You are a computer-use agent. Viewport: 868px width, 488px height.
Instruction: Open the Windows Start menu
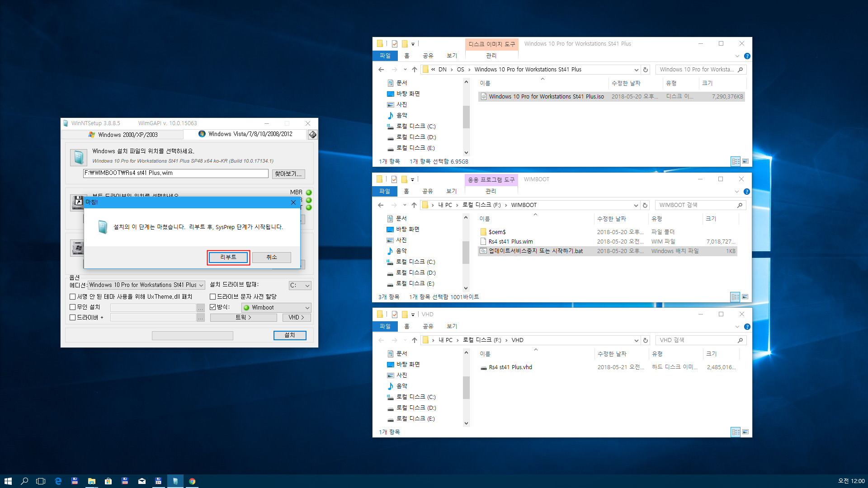[8, 481]
